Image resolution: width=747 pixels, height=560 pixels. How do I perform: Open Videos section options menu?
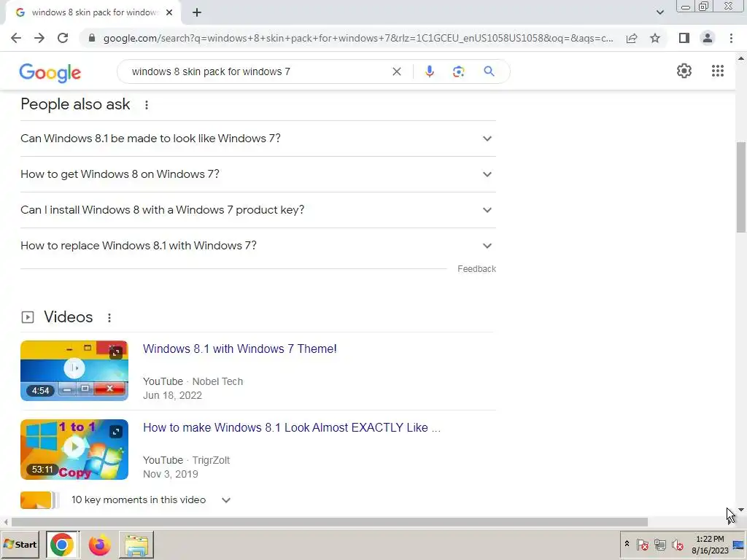tap(109, 318)
